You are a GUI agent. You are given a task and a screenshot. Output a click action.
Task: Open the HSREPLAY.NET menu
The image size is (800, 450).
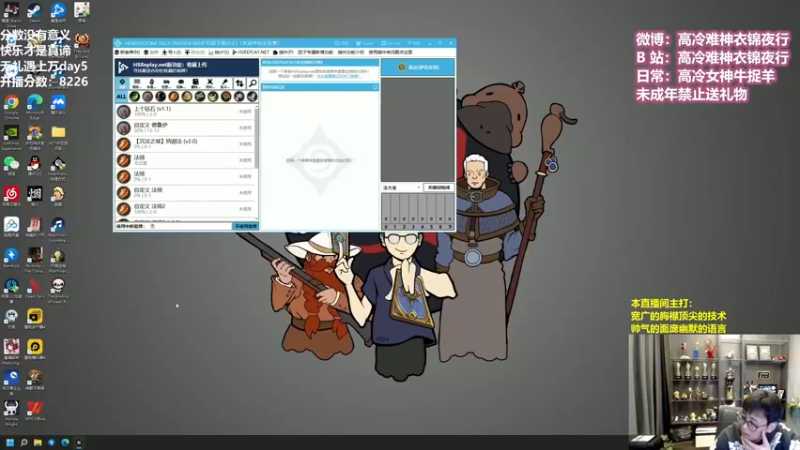coord(251,52)
